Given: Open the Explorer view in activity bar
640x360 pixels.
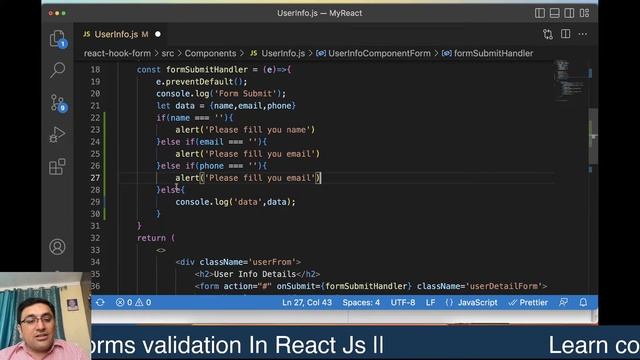Looking at the screenshot, I should 57,39.
